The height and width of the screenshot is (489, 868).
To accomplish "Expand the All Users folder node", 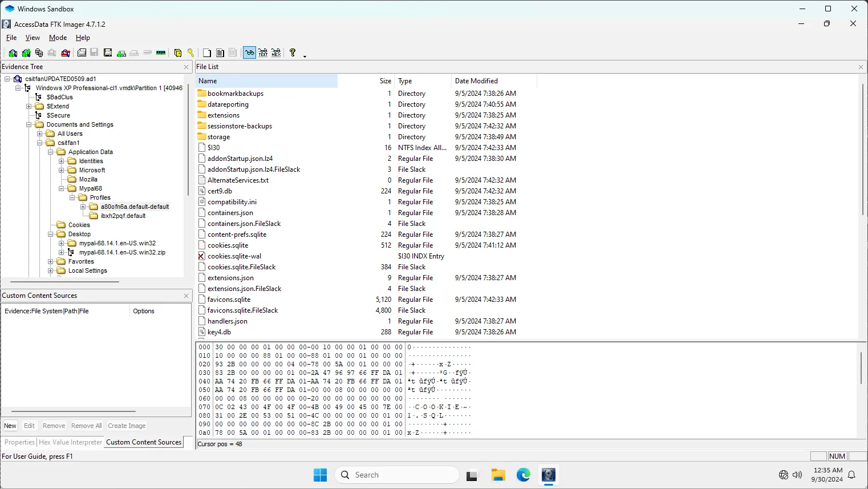I will point(40,134).
